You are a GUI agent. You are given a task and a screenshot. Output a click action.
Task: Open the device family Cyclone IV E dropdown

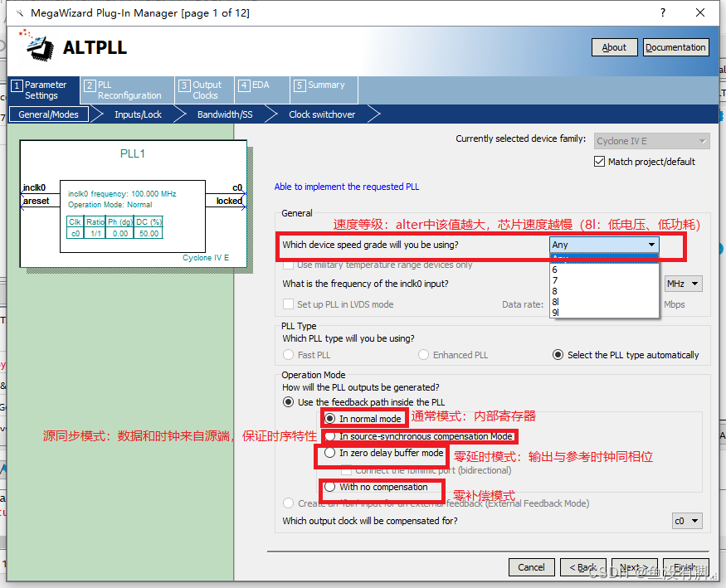(651, 141)
